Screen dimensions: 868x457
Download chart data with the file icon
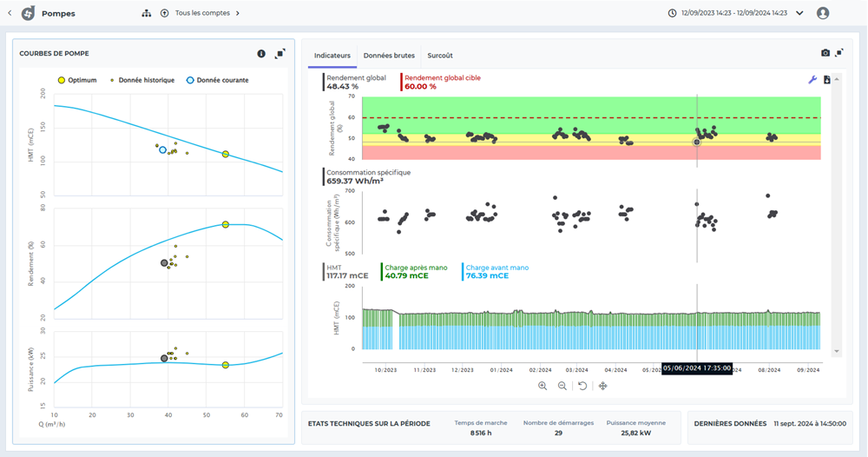tap(826, 80)
